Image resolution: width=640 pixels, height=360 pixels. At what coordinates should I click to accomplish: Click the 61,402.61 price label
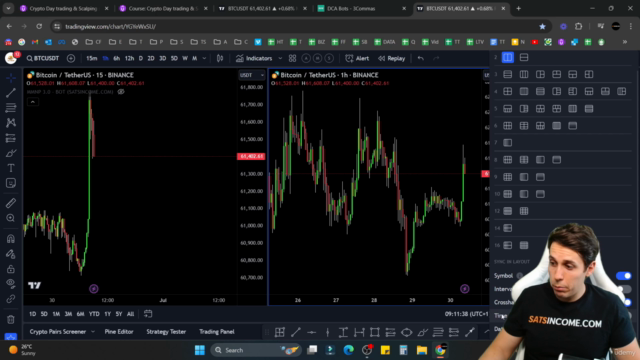point(251,156)
